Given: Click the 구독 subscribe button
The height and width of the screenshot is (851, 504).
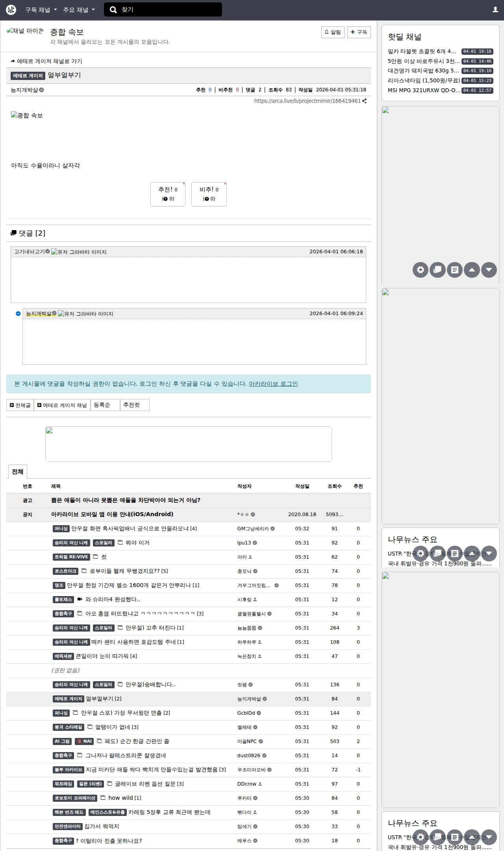Looking at the screenshot, I should [359, 32].
